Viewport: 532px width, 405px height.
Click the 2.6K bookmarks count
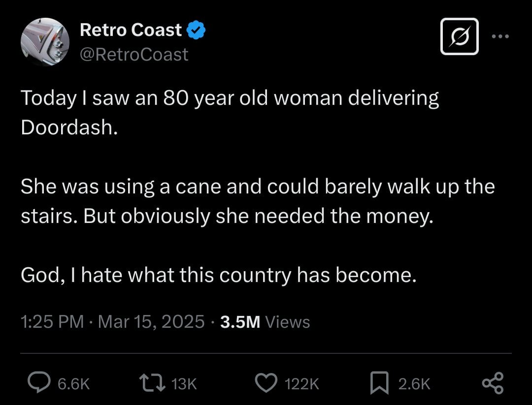pyautogui.click(x=414, y=384)
